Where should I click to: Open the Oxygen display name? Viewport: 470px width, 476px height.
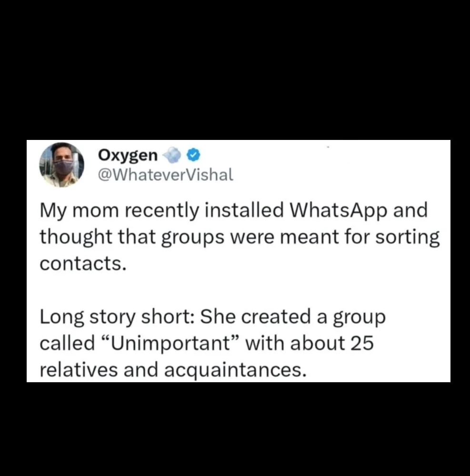click(127, 155)
